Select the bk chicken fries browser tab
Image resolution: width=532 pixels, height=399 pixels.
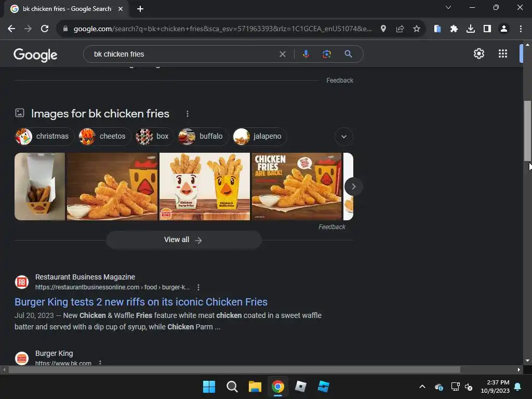(66, 9)
